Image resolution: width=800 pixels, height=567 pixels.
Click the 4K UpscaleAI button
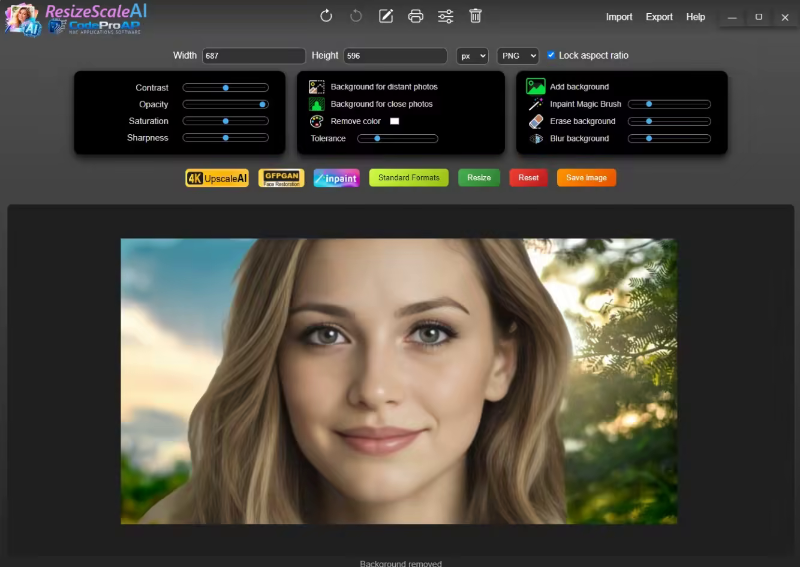point(217,178)
